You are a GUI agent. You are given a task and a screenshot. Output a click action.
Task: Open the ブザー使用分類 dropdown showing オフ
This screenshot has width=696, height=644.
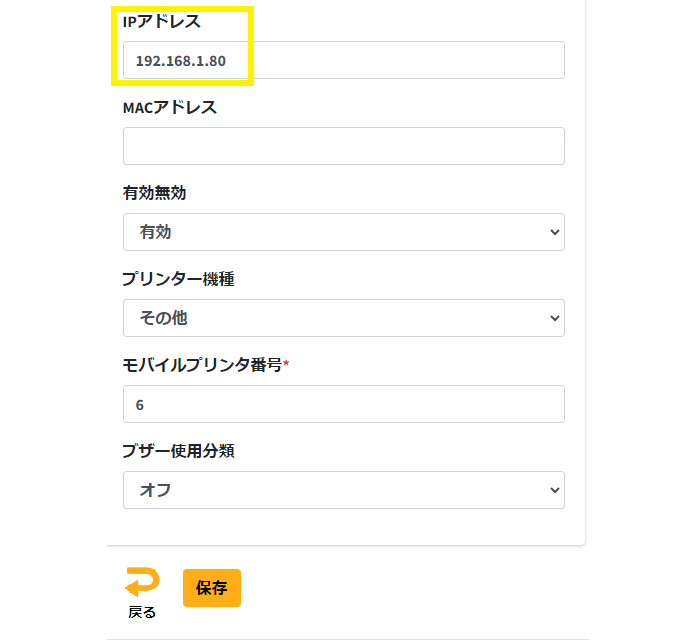(343, 490)
